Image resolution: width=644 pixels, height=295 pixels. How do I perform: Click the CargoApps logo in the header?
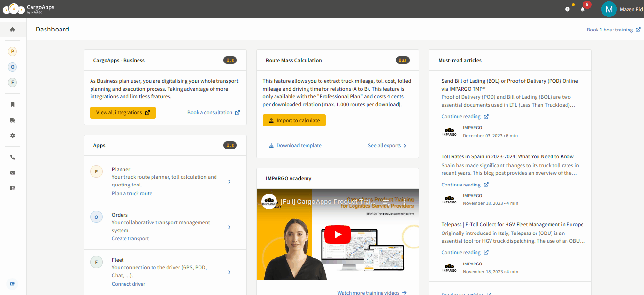(29, 9)
